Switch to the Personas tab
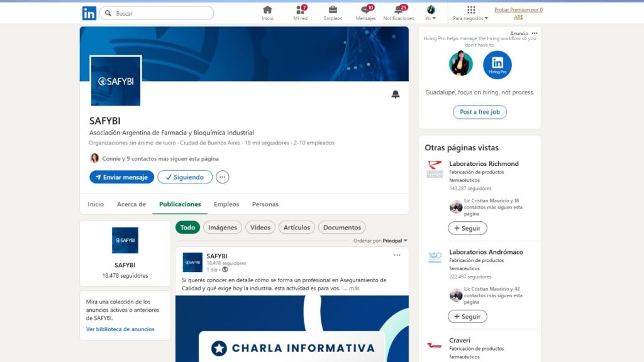This screenshot has height=362, width=644. pyautogui.click(x=265, y=204)
